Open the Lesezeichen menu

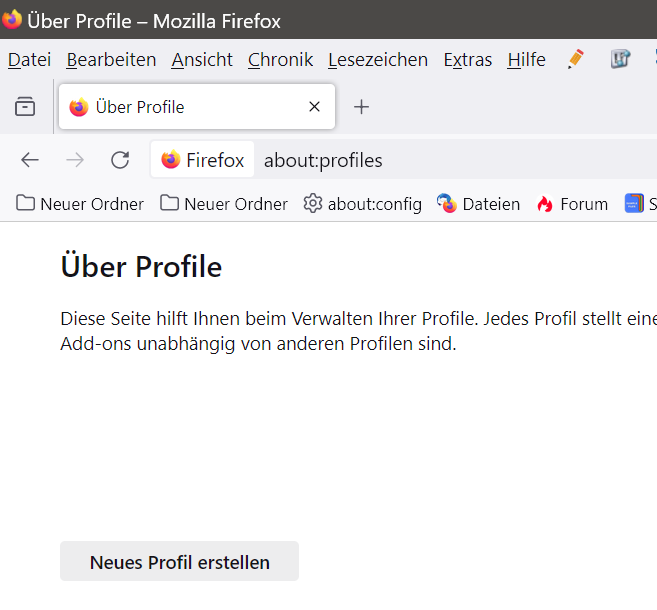tap(377, 60)
